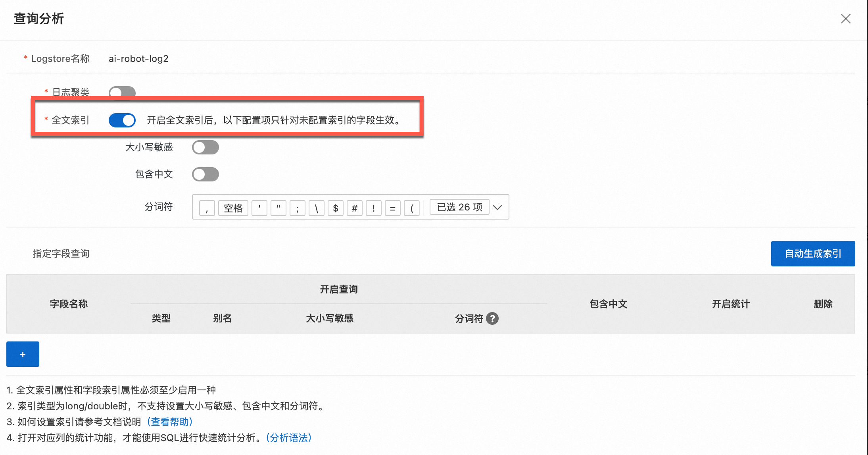Click the 已选 26 项 summary tag
This screenshot has height=455, width=868.
459,207
